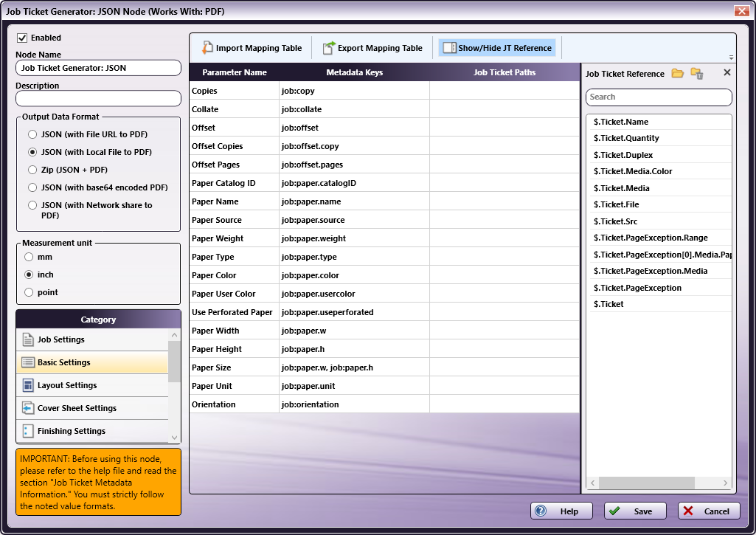Choose inch measurement unit

click(x=29, y=275)
